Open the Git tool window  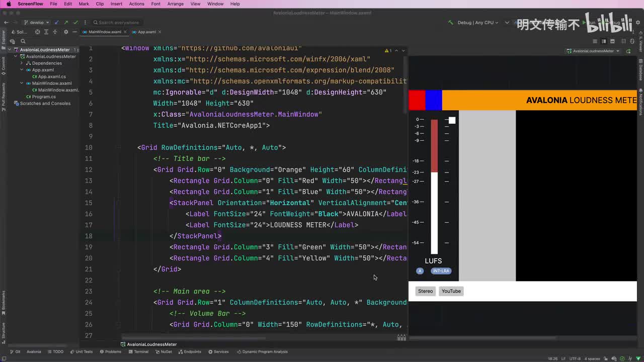(15, 351)
